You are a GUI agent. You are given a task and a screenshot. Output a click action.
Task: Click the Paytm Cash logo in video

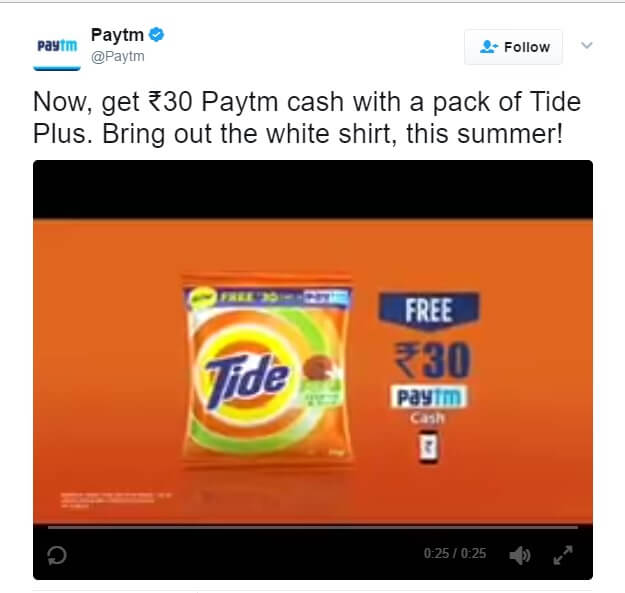pyautogui.click(x=428, y=403)
